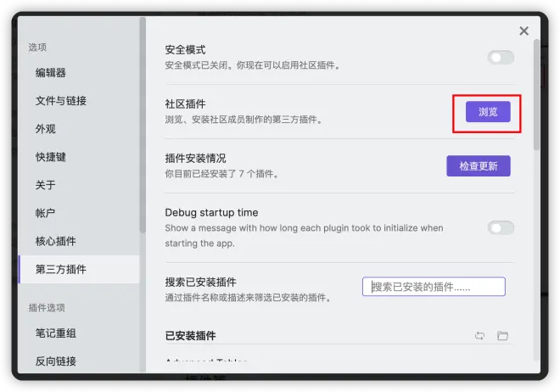Open 反向链接 plugin options
The image size is (560, 392).
pos(79,361)
